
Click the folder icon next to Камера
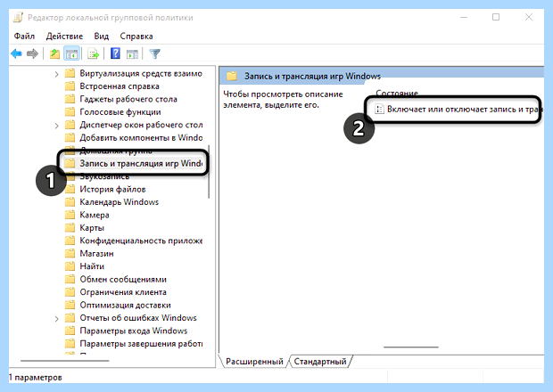[70, 215]
